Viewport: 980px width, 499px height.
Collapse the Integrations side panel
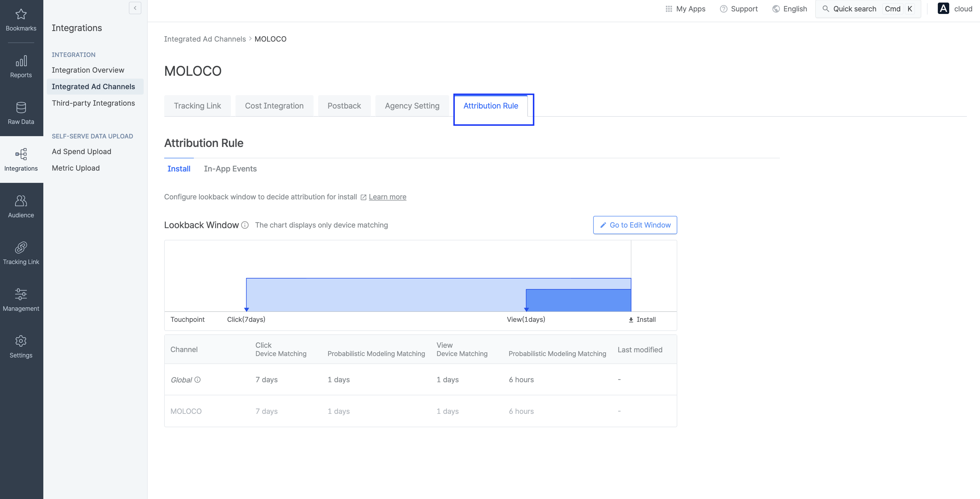coord(135,8)
